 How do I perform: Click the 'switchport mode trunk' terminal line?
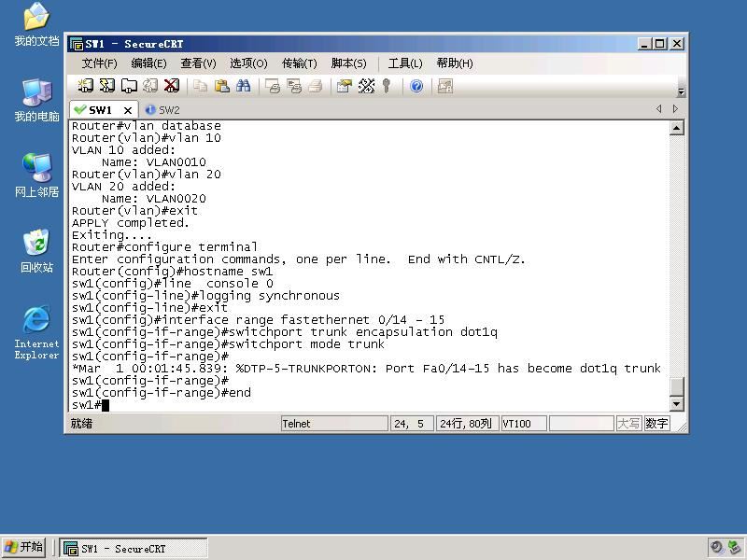[228, 344]
